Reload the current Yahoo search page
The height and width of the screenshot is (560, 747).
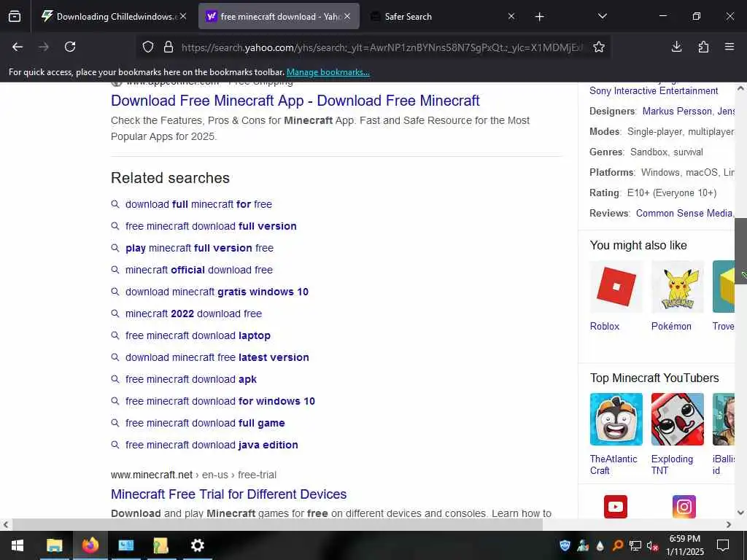[x=70, y=47]
